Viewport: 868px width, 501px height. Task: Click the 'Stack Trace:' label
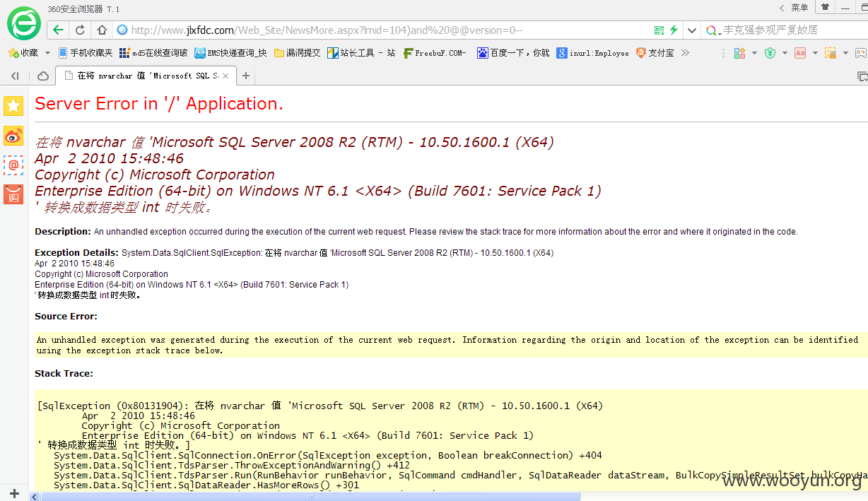(64, 373)
